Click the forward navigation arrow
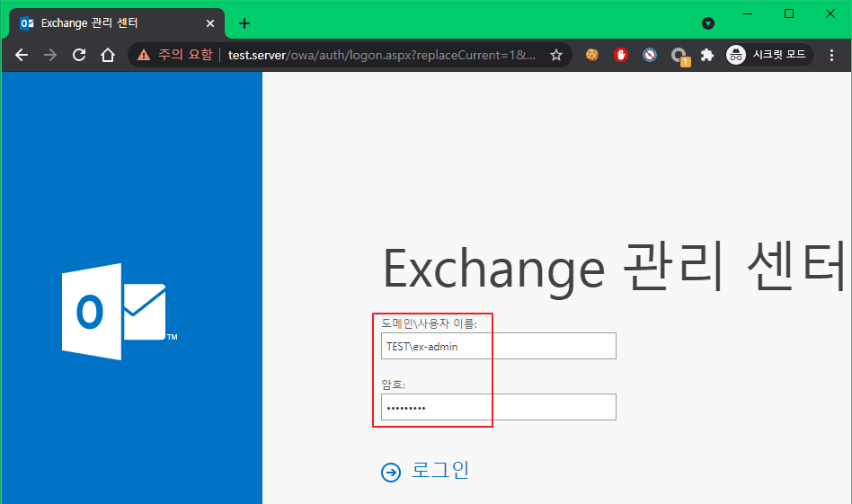The image size is (852, 504). pyautogui.click(x=50, y=55)
